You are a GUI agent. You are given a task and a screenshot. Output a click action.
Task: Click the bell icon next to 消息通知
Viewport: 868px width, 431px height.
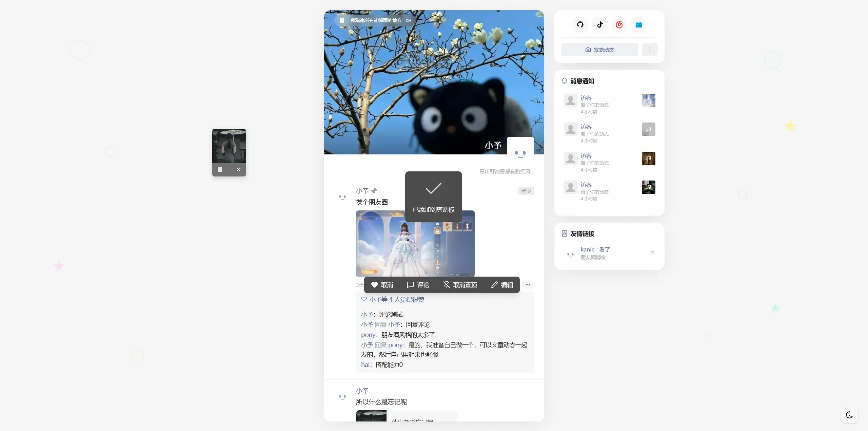(565, 81)
